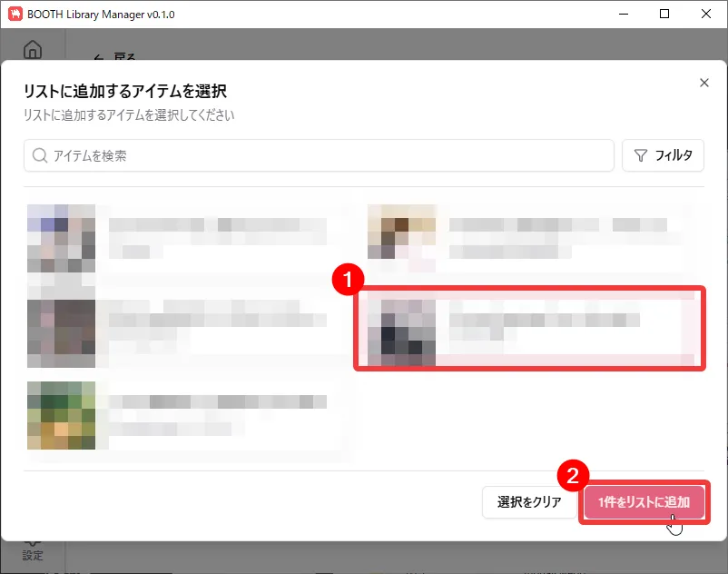Focus the アイテムを検索 search field
This screenshot has width=728, height=574.
point(327,155)
